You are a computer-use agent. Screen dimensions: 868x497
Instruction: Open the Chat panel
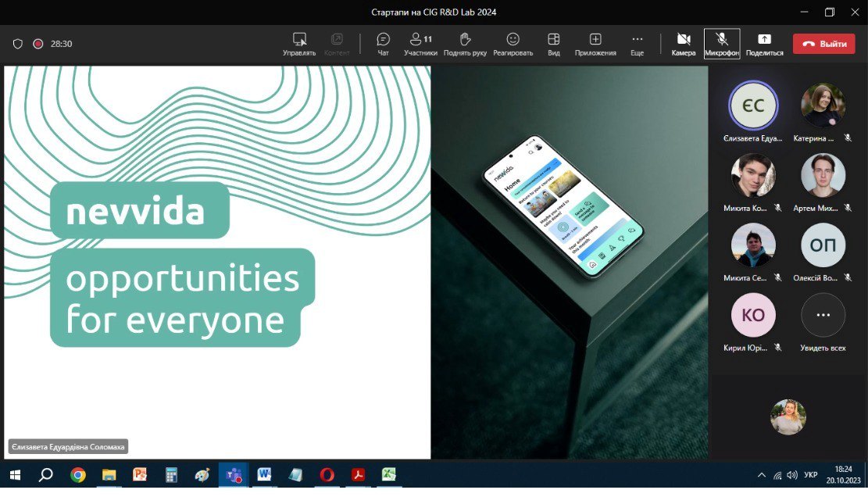(x=383, y=44)
